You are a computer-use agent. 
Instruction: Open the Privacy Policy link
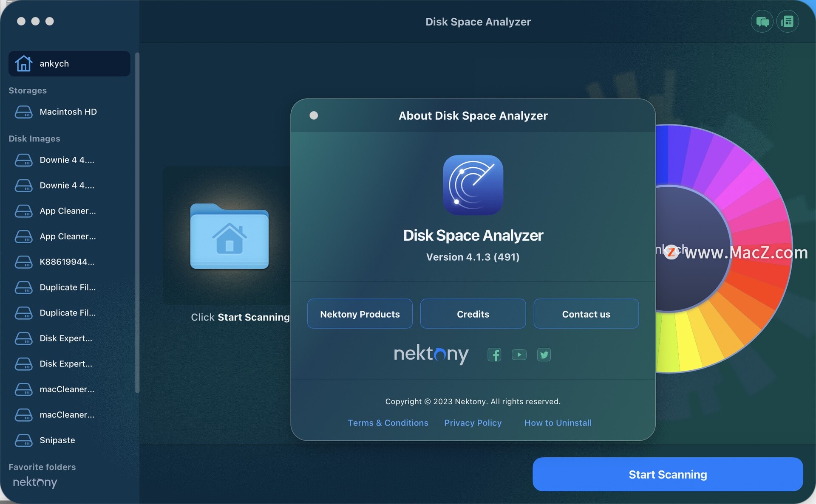click(x=473, y=423)
